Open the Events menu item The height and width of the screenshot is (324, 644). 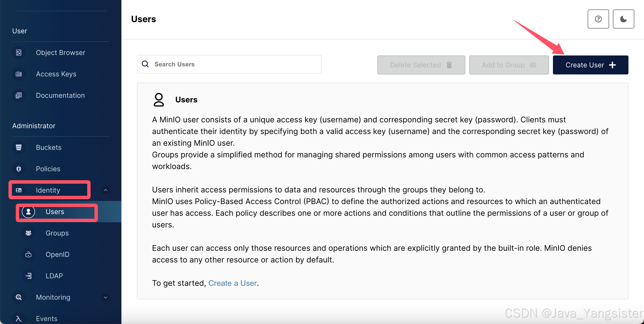[46, 318]
